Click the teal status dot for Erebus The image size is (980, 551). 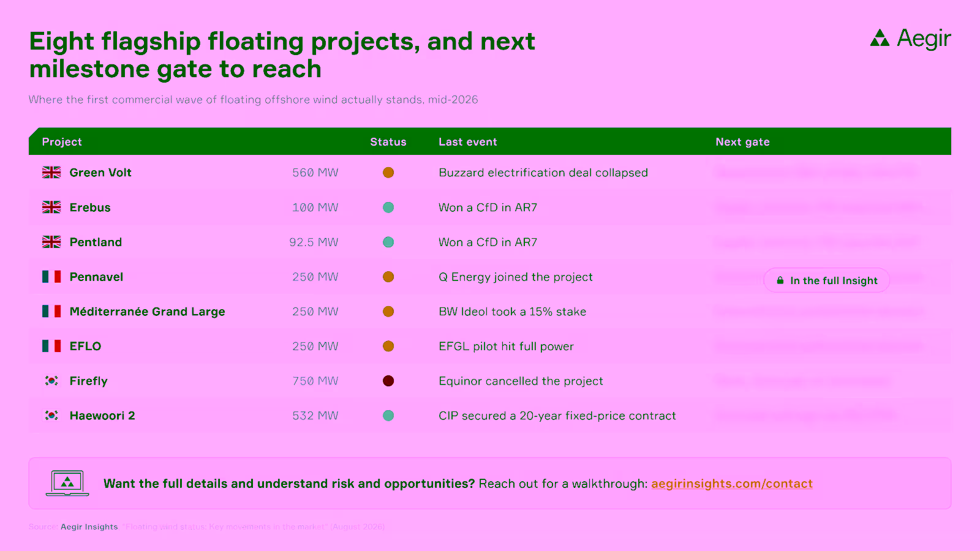point(388,208)
